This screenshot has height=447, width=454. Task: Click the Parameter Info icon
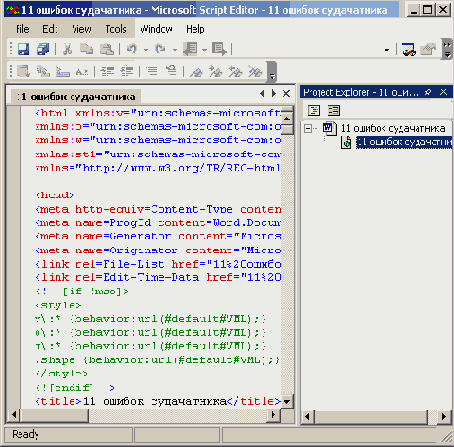[x=43, y=71]
